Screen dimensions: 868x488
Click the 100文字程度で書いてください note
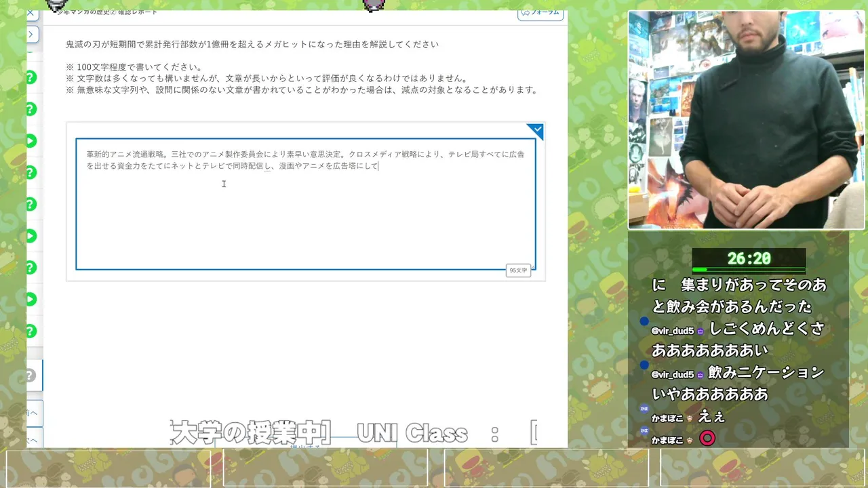click(x=134, y=67)
